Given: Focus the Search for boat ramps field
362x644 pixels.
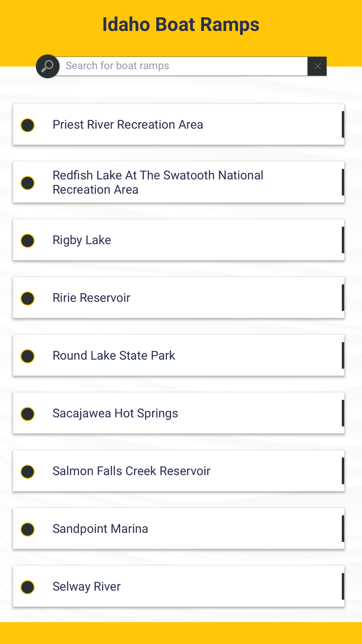Looking at the screenshot, I should tap(183, 66).
